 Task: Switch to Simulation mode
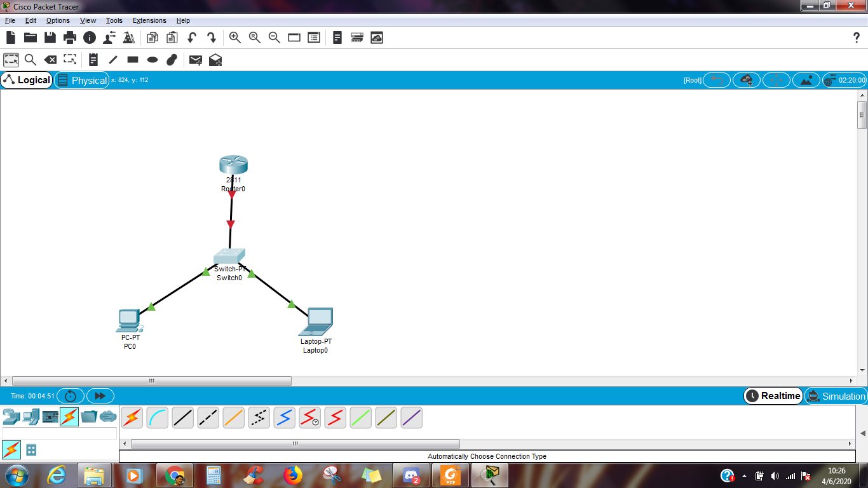point(836,396)
